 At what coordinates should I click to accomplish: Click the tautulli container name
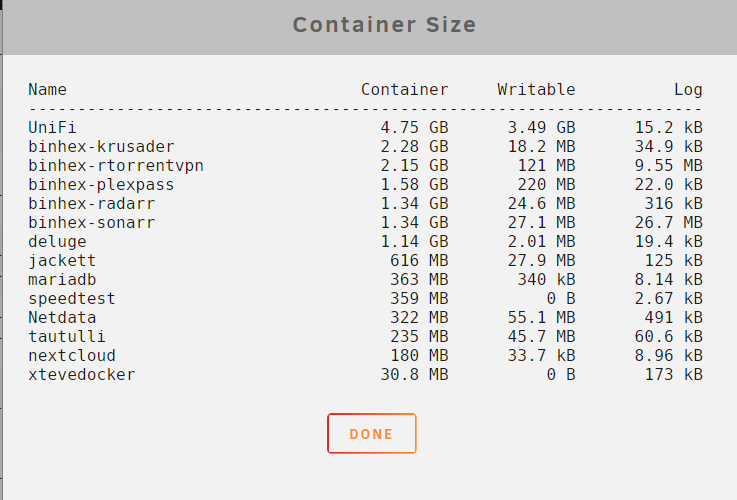[67, 336]
